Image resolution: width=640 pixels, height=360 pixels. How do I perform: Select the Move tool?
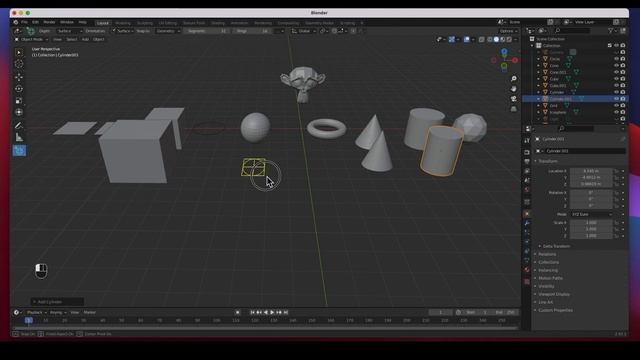pos(19,77)
